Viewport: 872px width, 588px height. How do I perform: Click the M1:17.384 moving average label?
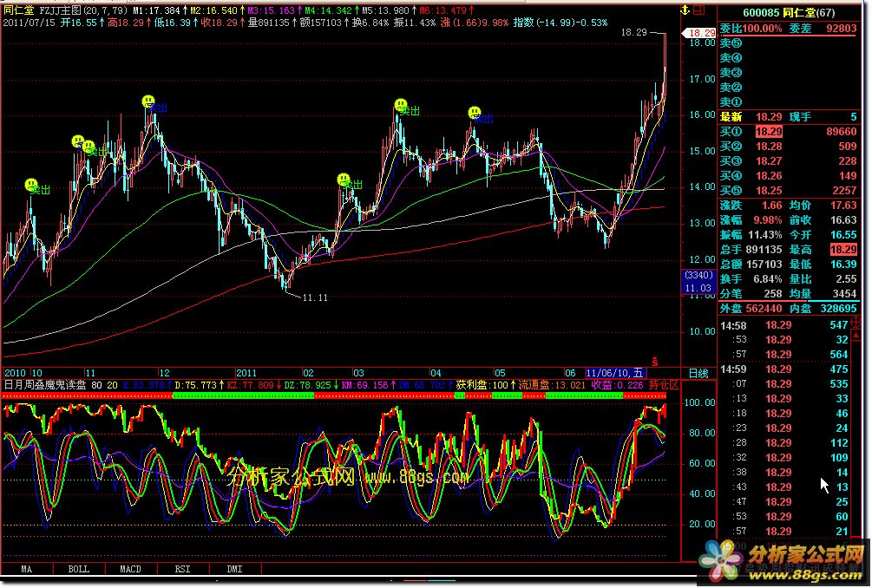tap(156, 10)
